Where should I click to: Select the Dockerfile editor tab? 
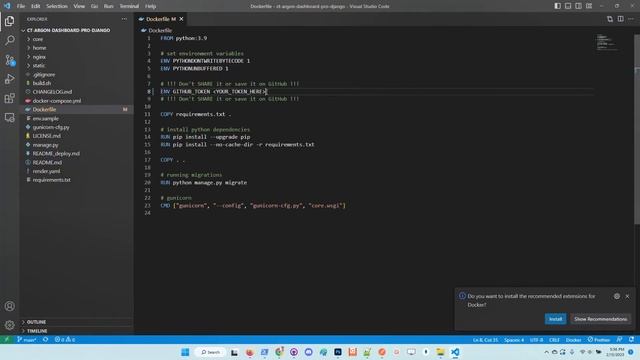[x=161, y=19]
